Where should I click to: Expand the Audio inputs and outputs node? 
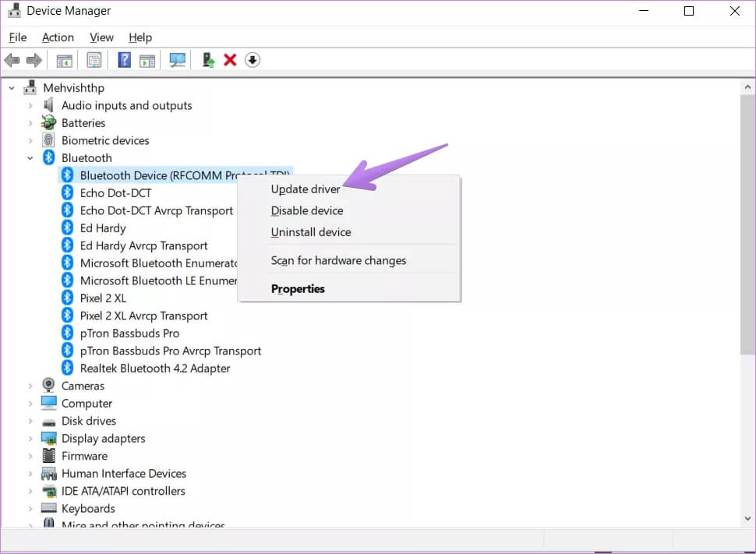click(x=30, y=105)
